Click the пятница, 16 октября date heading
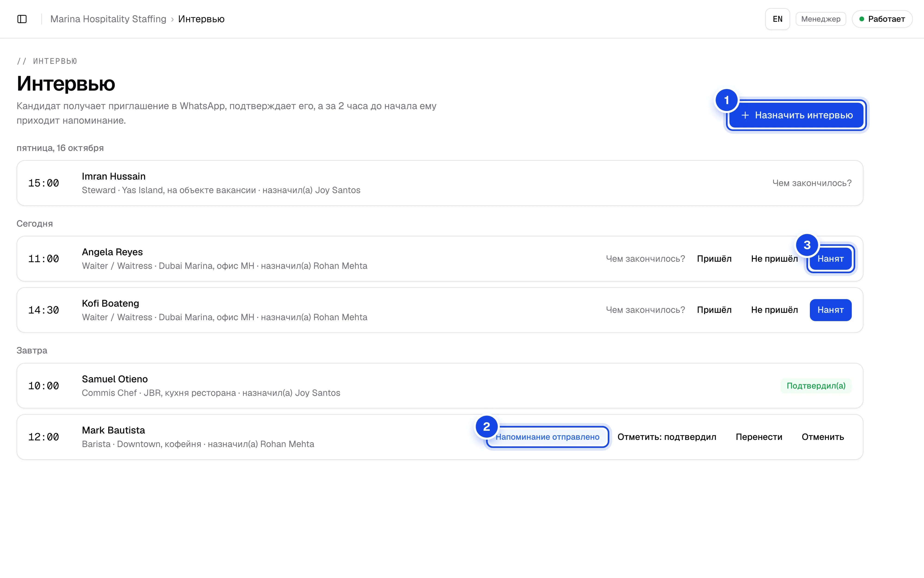The image size is (924, 578). coord(60,148)
